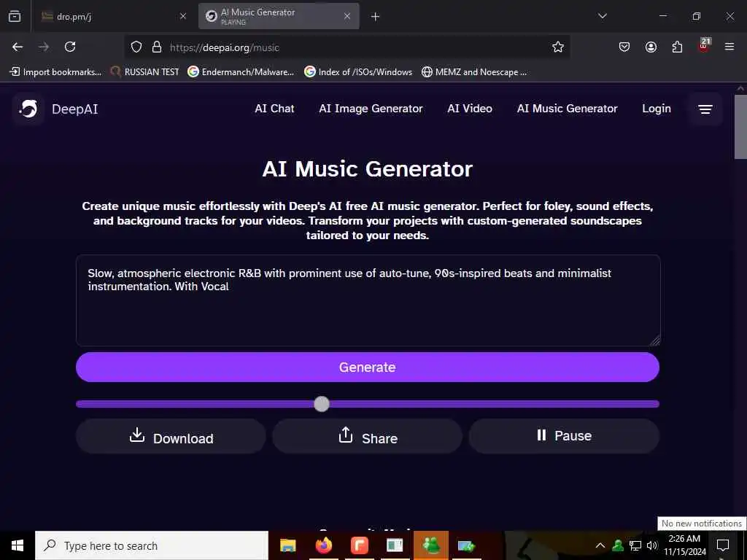747x560 pixels.
Task: Open the Firefox application menu
Action: (x=729, y=47)
